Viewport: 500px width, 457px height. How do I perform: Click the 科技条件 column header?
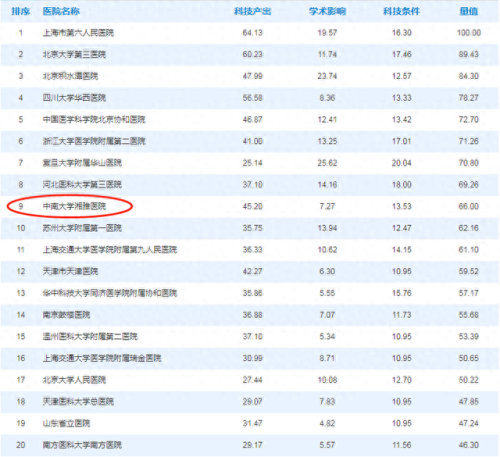pos(401,11)
